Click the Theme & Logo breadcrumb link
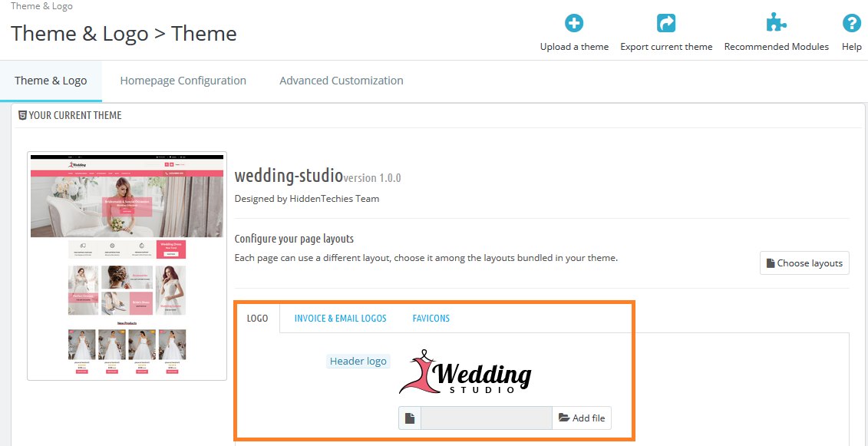868x446 pixels. [41, 6]
